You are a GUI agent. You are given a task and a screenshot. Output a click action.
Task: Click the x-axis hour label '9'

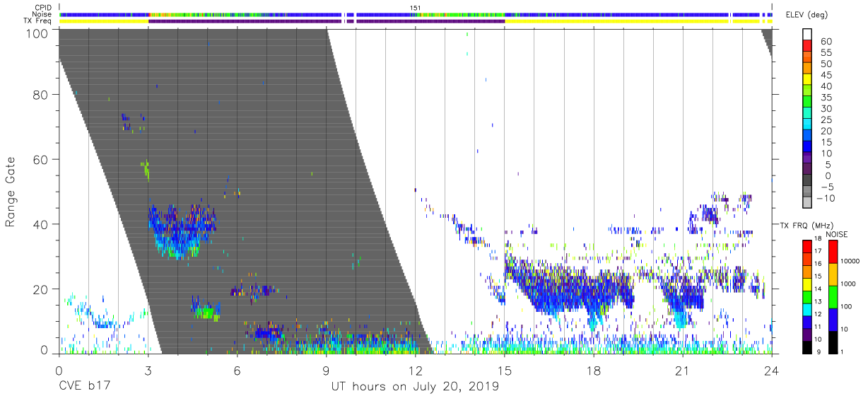point(326,371)
